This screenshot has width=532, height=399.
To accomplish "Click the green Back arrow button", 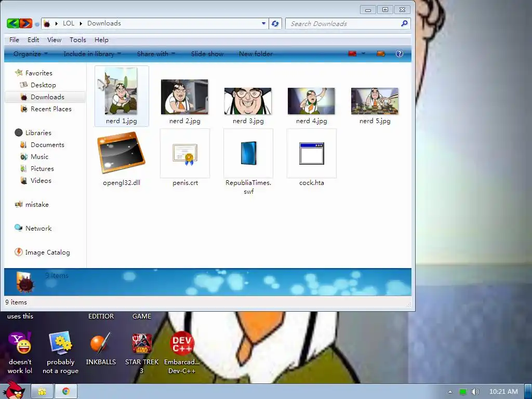I will (x=13, y=23).
